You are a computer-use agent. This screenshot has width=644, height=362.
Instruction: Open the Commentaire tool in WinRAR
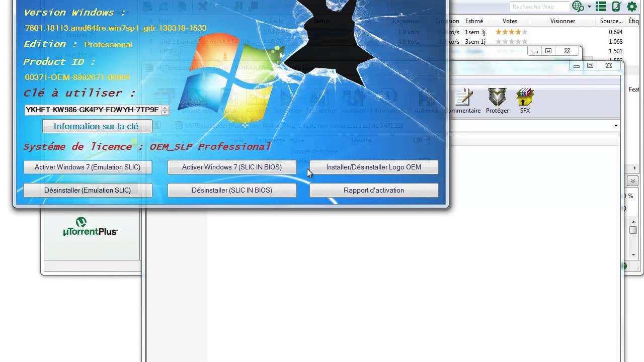tap(464, 101)
